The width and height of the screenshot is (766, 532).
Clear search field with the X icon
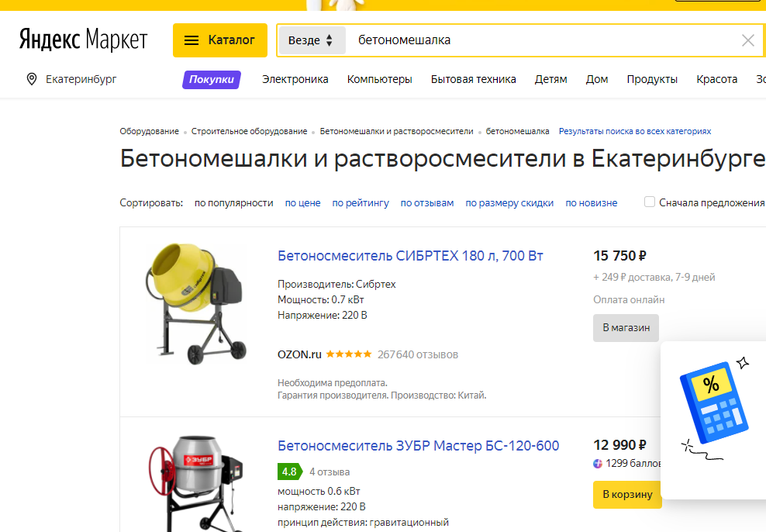click(x=747, y=40)
